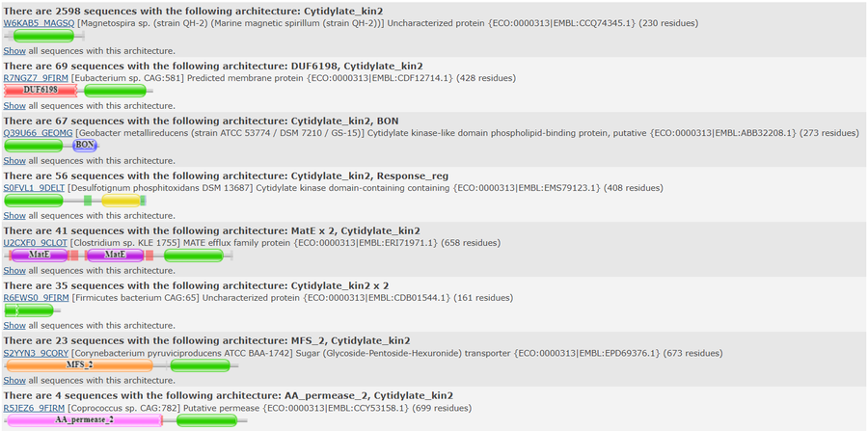Show all sequences for MatE x 2 architecture
Image resolution: width=868 pixels, height=431 pixels.
[x=14, y=270]
